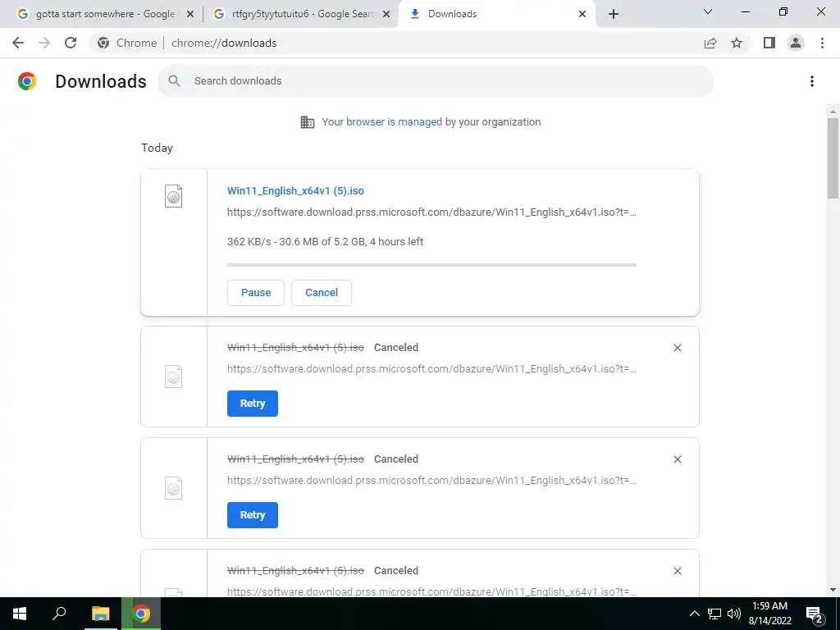The width and height of the screenshot is (840, 630).
Task: Click the 'Today' date heading
Action: pos(157,148)
